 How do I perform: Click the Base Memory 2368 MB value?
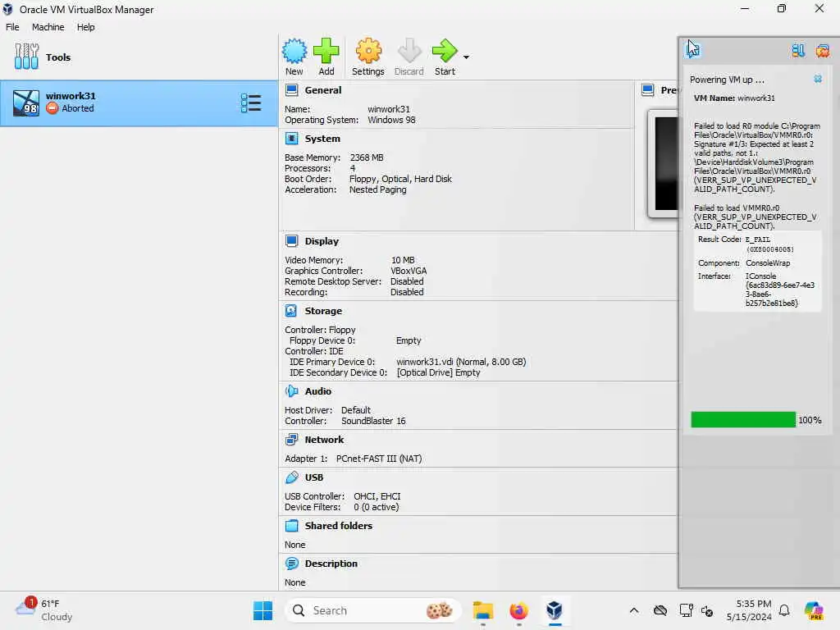point(367,157)
